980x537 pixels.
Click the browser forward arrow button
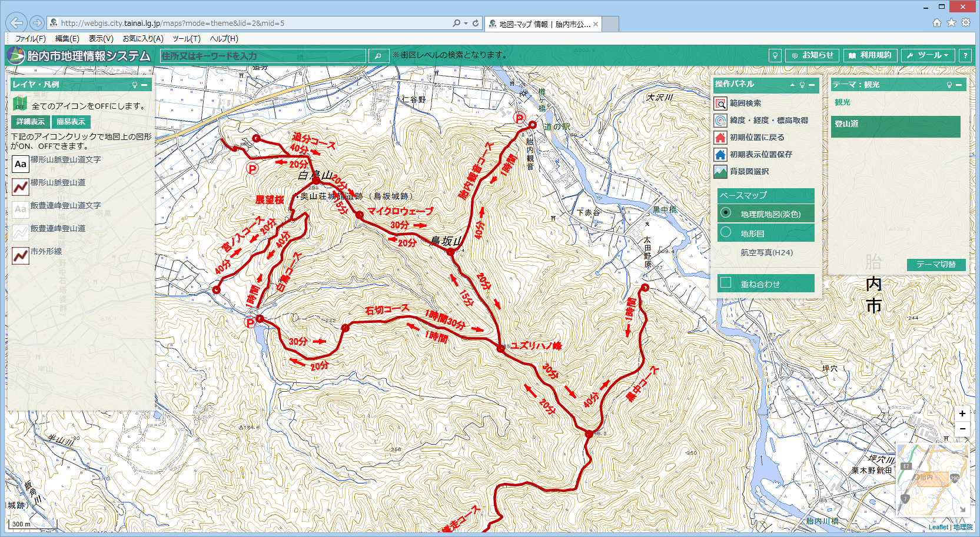pos(36,23)
